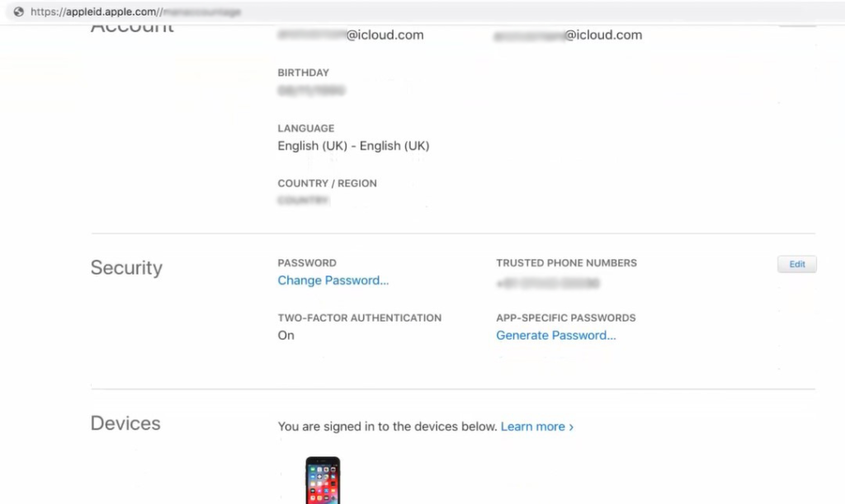
Task: Click the blurred country value
Action: coord(303,200)
